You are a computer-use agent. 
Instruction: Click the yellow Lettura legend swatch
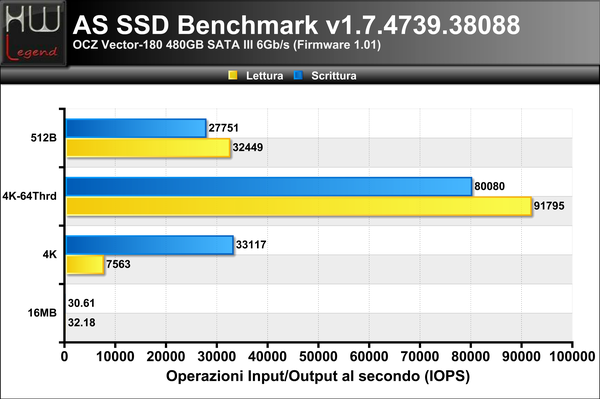click(233, 75)
